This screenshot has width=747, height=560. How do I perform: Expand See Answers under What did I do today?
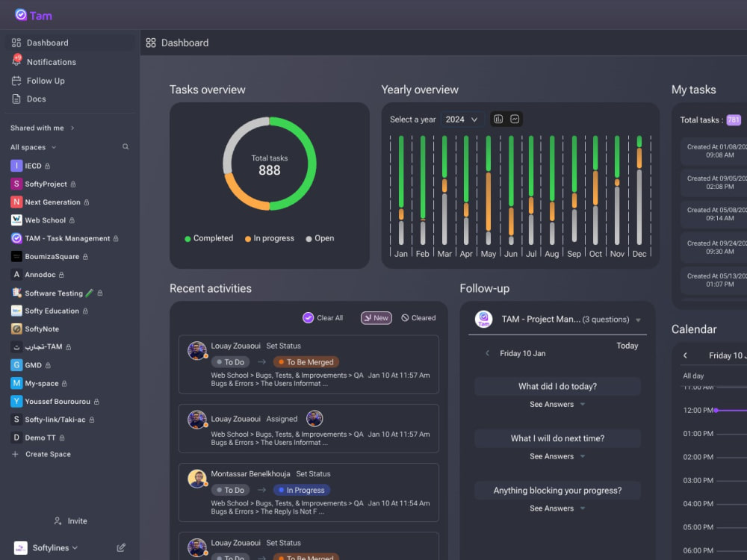click(557, 404)
